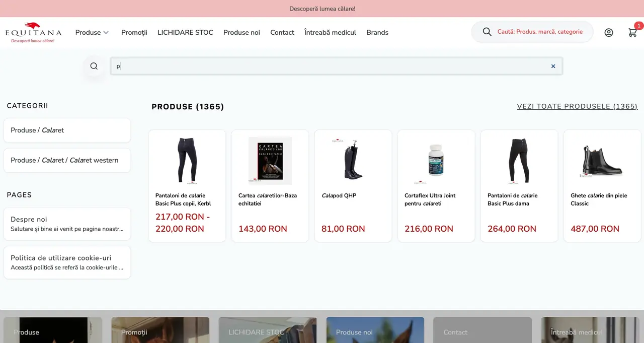Screen dimensions: 644x343
Task: Click price range 217,00 RON - 220,00 RON
Action: 183,223
